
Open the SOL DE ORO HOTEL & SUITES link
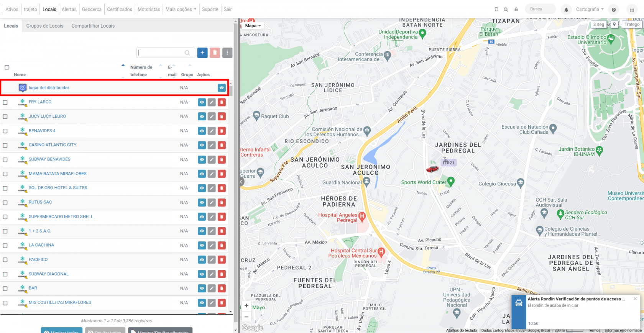click(x=58, y=188)
